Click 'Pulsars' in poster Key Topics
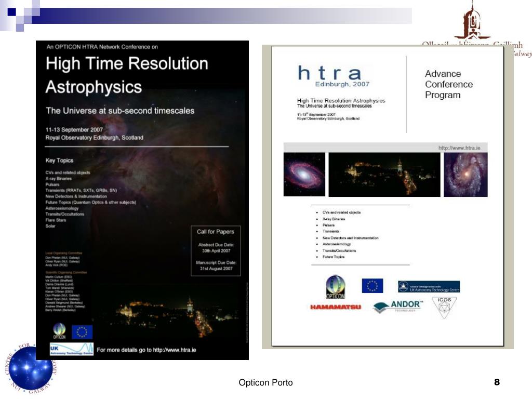 52,184
